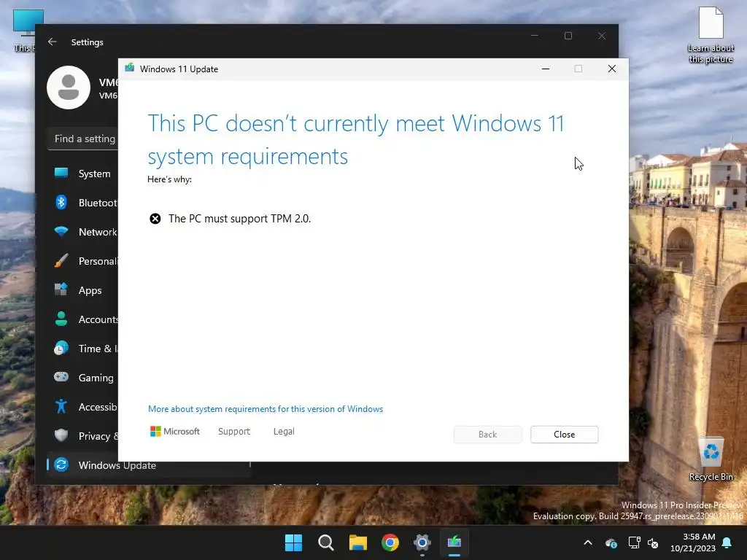Open the Support link in dialog footer
747x560 pixels.
click(x=234, y=432)
